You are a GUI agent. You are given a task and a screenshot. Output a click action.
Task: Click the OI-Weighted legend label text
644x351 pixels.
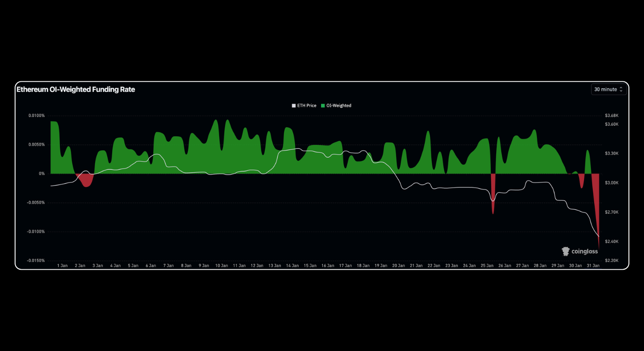(339, 105)
